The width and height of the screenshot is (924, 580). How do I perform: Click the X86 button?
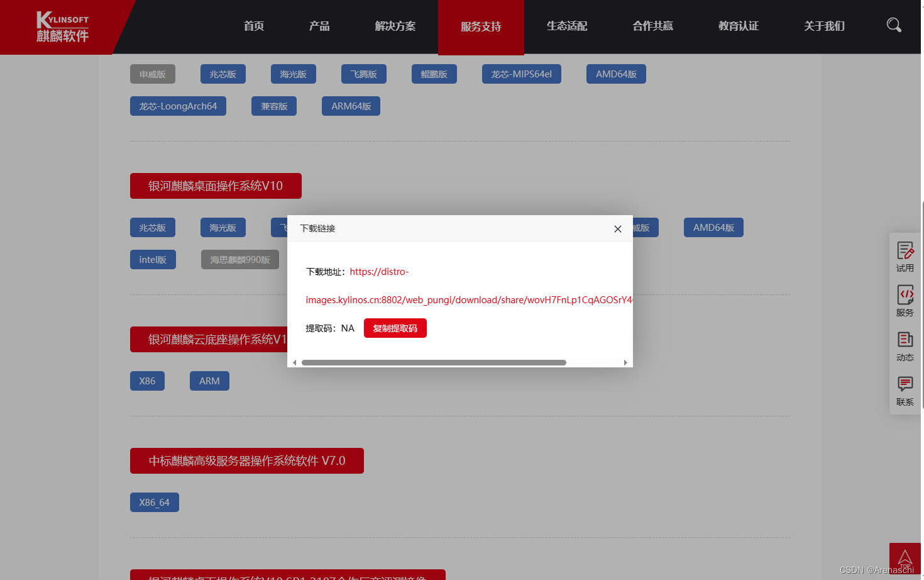(147, 381)
